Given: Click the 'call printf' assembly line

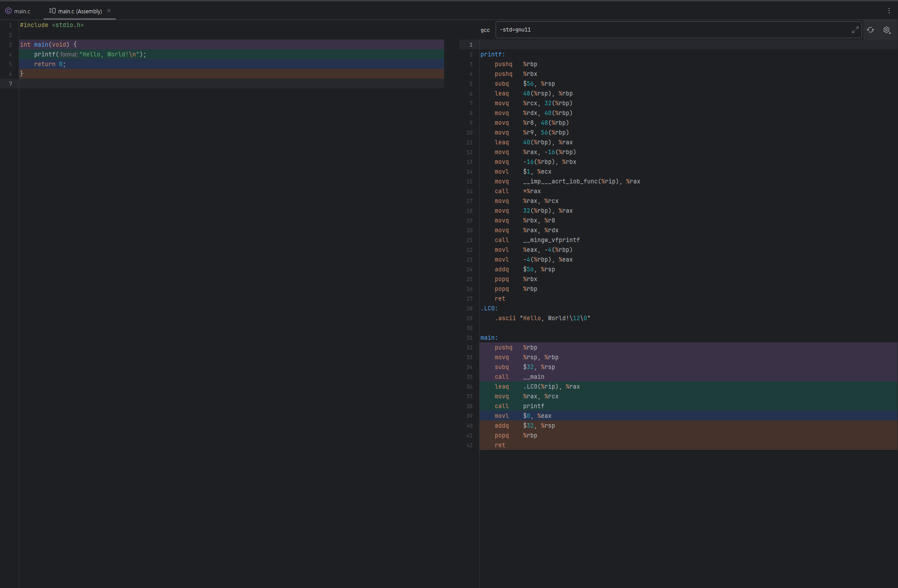Looking at the screenshot, I should (x=519, y=406).
